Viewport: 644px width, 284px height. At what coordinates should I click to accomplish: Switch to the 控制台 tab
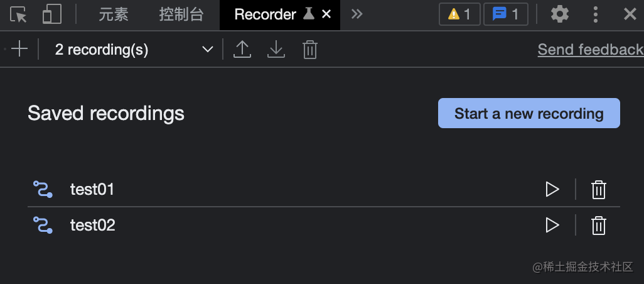[x=181, y=15]
